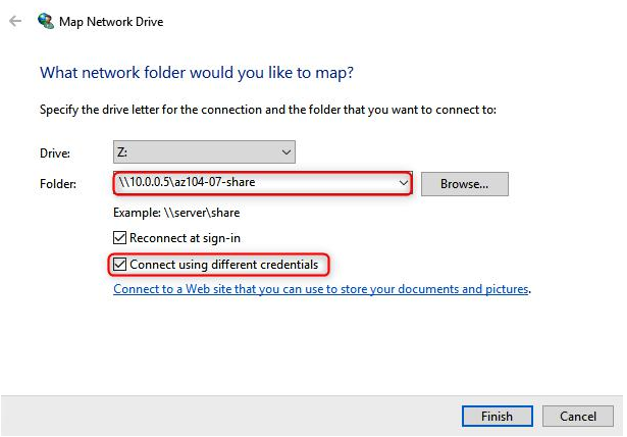The image size is (627, 437).
Task: Click 'Connect using different credentials' label text
Action: point(224,265)
